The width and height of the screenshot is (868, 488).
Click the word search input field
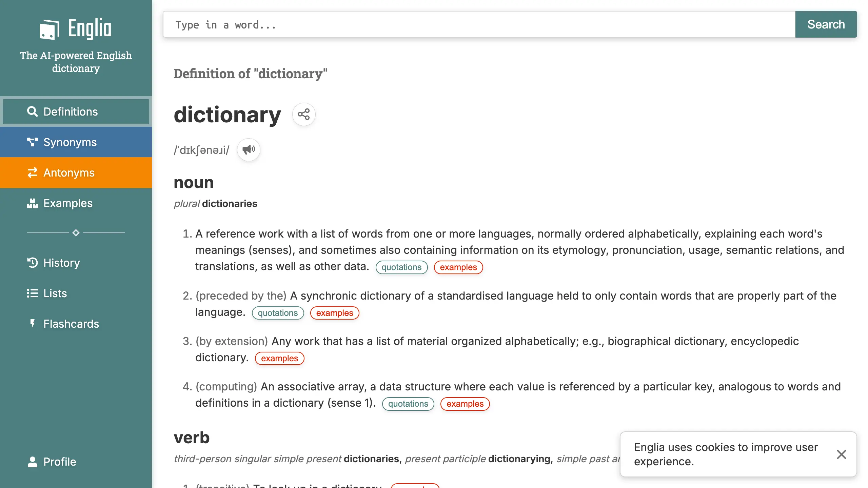[478, 24]
